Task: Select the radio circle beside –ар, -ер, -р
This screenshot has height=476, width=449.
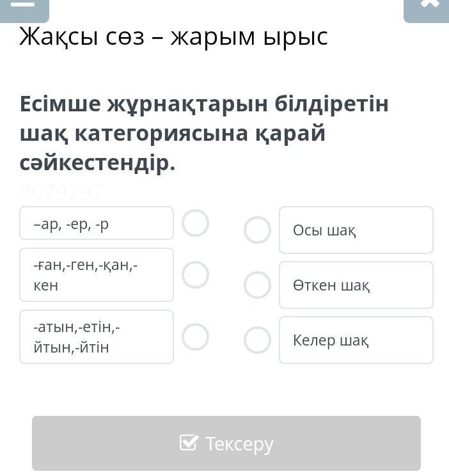Action: coord(195,223)
